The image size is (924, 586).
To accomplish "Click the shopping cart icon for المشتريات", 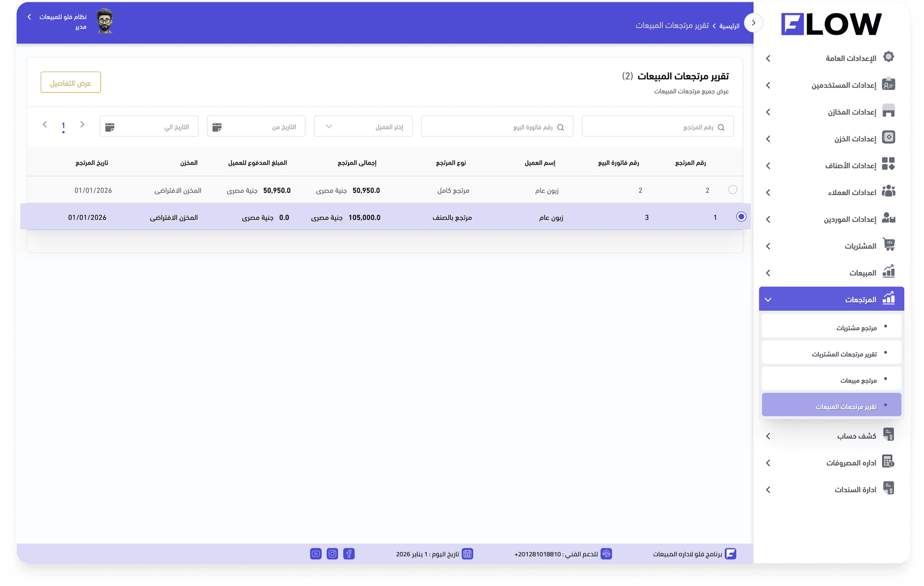I will 888,245.
